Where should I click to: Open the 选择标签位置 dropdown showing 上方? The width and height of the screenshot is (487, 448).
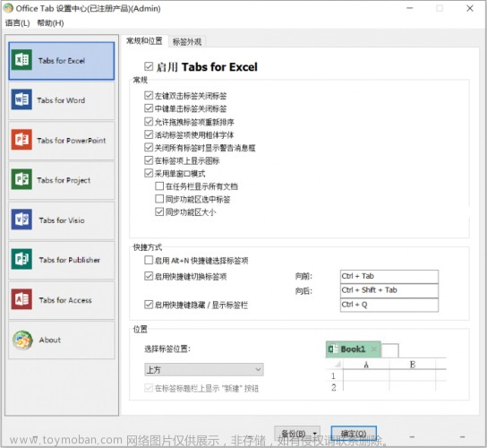coord(204,370)
